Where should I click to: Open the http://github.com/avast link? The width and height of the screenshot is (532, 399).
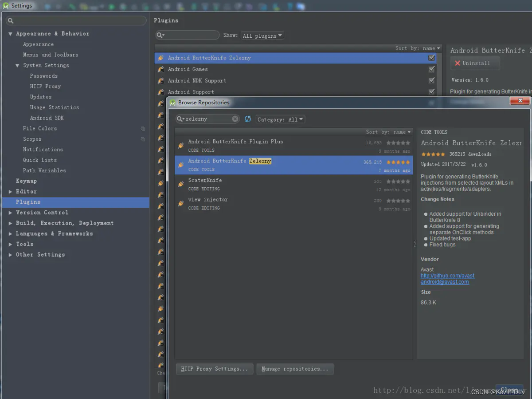coord(447,276)
